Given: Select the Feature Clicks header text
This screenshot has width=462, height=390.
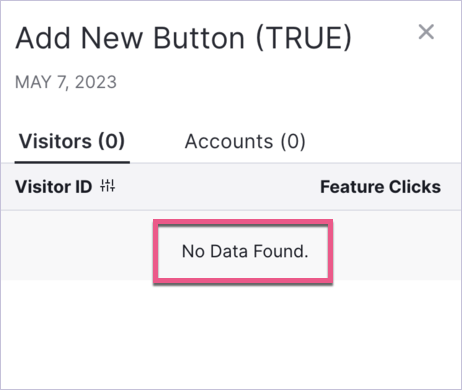Looking at the screenshot, I should point(380,186).
